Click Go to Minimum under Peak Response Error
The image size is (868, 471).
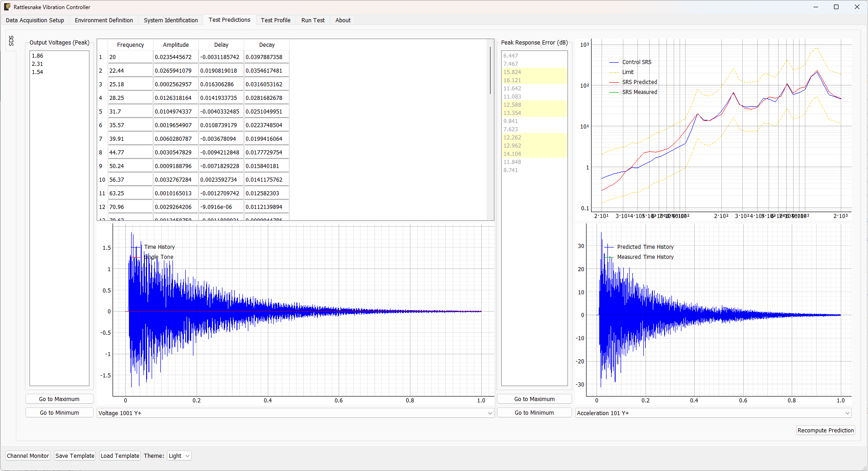pos(534,412)
